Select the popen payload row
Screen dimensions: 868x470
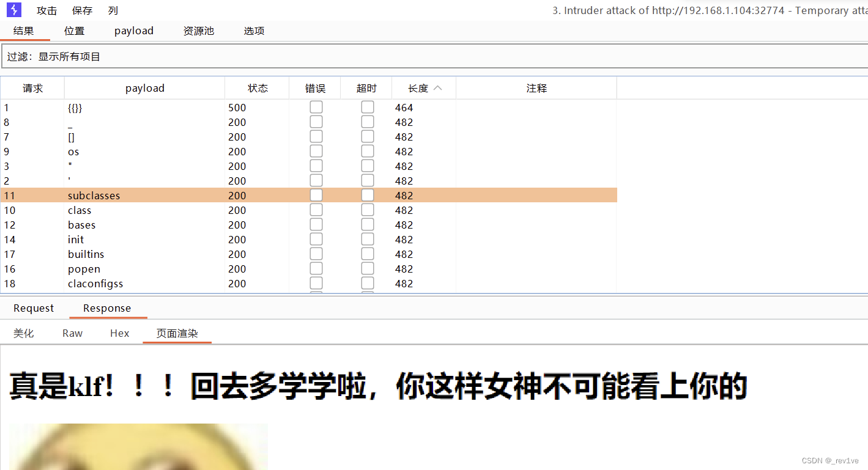point(308,269)
